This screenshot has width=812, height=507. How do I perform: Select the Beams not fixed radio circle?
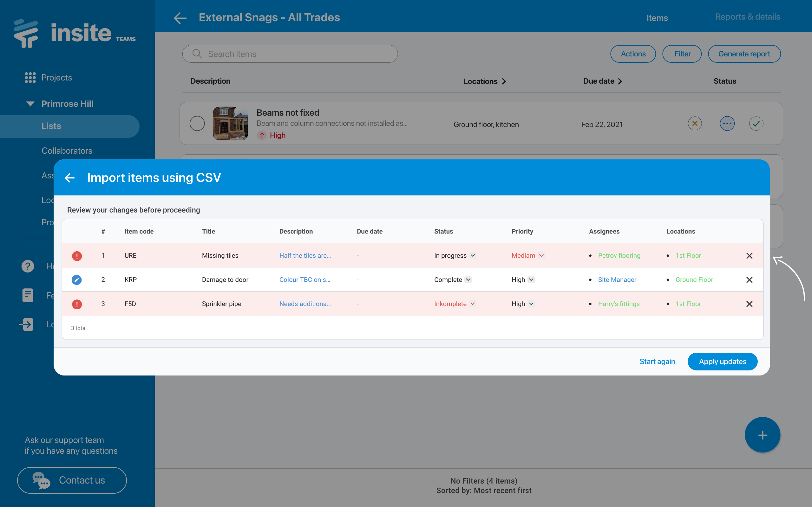197,124
